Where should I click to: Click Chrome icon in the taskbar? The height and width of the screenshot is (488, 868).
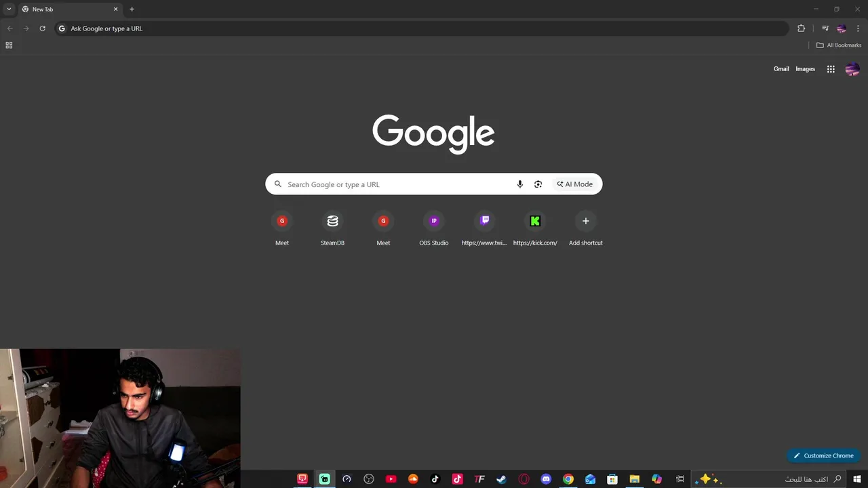pos(568,479)
